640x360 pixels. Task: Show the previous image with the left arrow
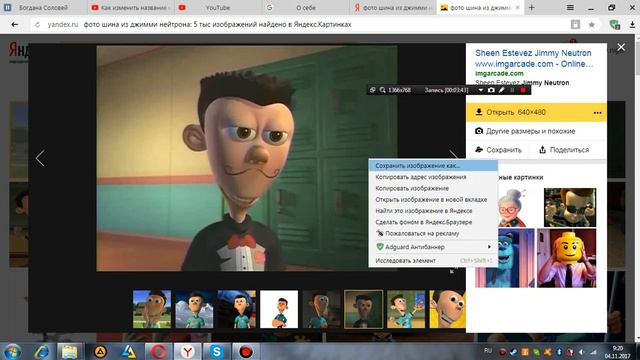click(x=40, y=158)
